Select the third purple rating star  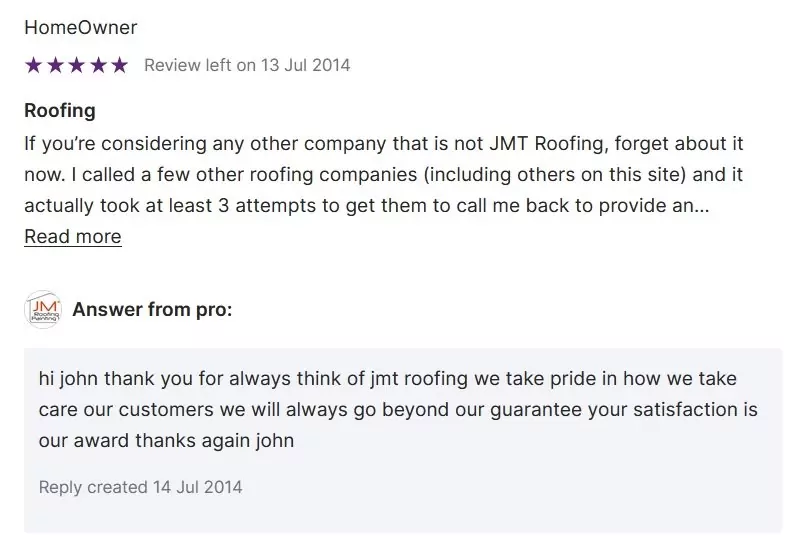coord(76,65)
